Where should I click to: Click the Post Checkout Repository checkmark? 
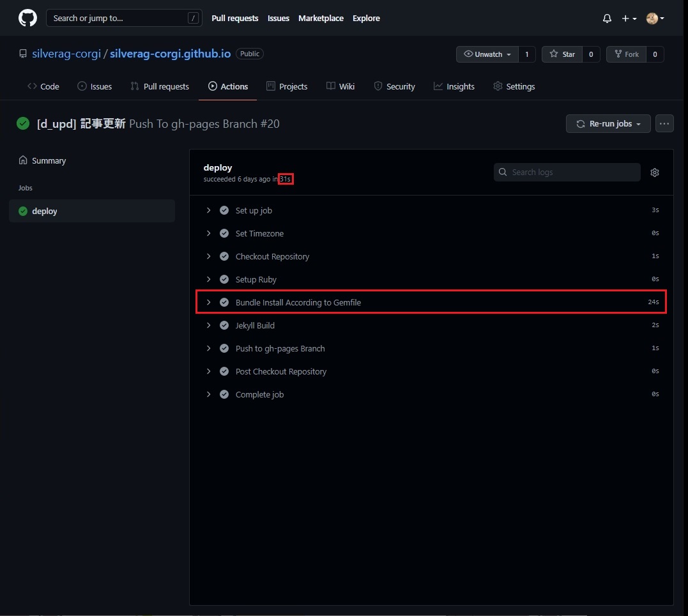(x=224, y=371)
